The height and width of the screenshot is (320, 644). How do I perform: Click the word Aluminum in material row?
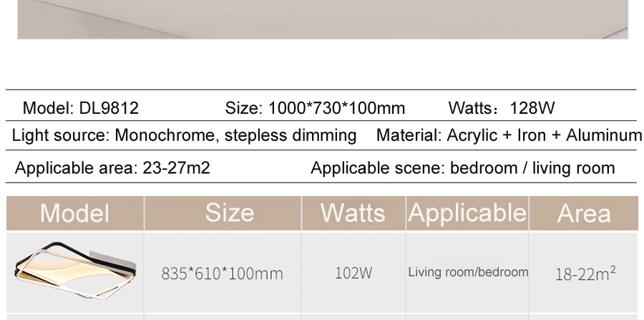click(604, 135)
